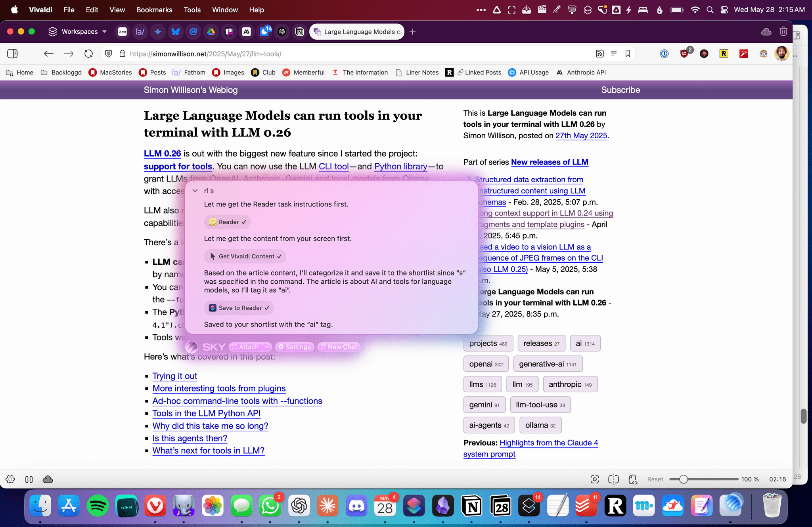Viewport: 812px width, 527px height.
Task: Switch to the pinned Fathom fa/ tab
Action: [140, 32]
